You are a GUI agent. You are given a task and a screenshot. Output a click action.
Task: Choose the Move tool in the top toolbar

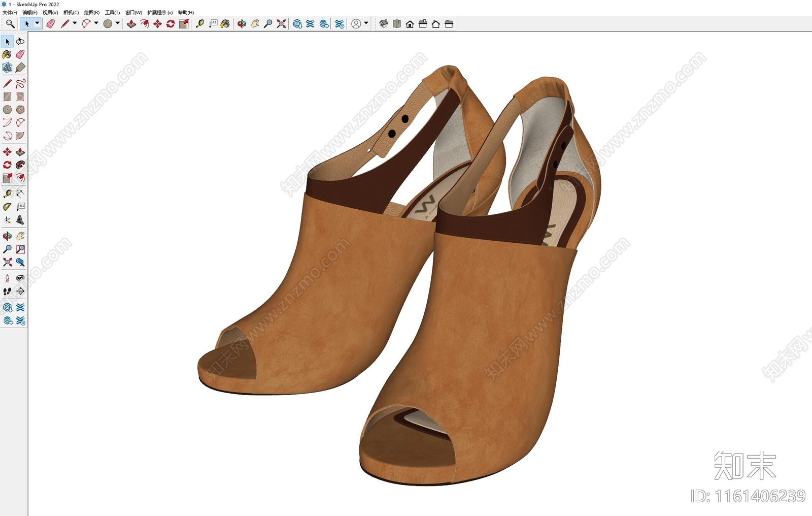[x=158, y=24]
